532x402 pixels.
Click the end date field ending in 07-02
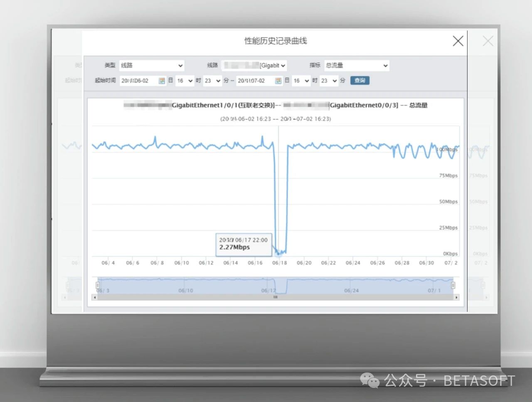(255, 81)
